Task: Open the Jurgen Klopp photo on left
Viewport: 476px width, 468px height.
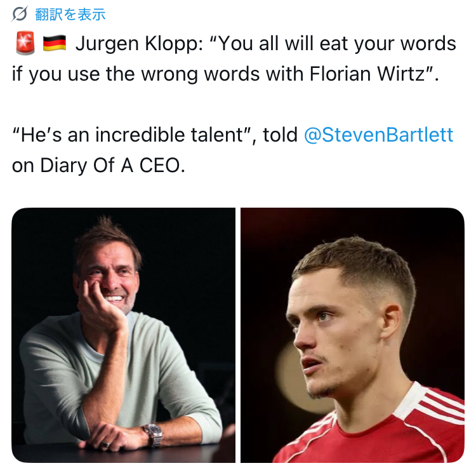Action: point(124,335)
